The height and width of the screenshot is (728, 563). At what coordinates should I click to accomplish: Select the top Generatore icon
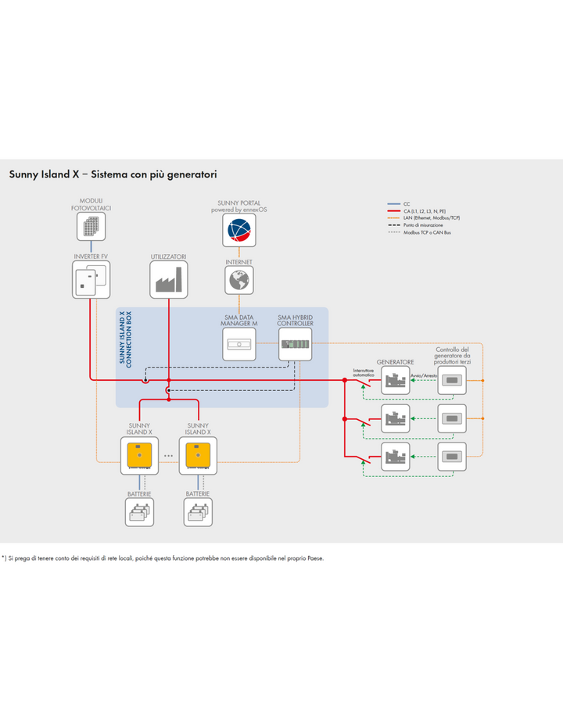[x=396, y=381]
